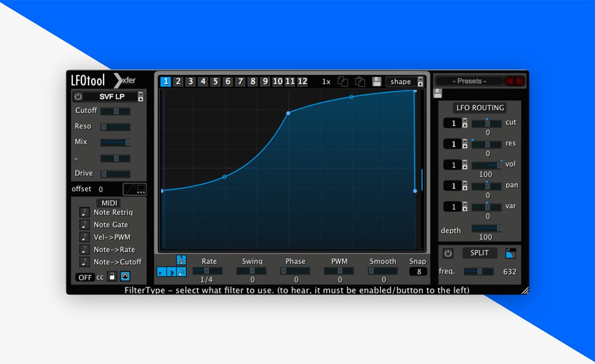Adjust the vol routing slider
Viewport: 595px width, 364px height.
click(x=487, y=166)
